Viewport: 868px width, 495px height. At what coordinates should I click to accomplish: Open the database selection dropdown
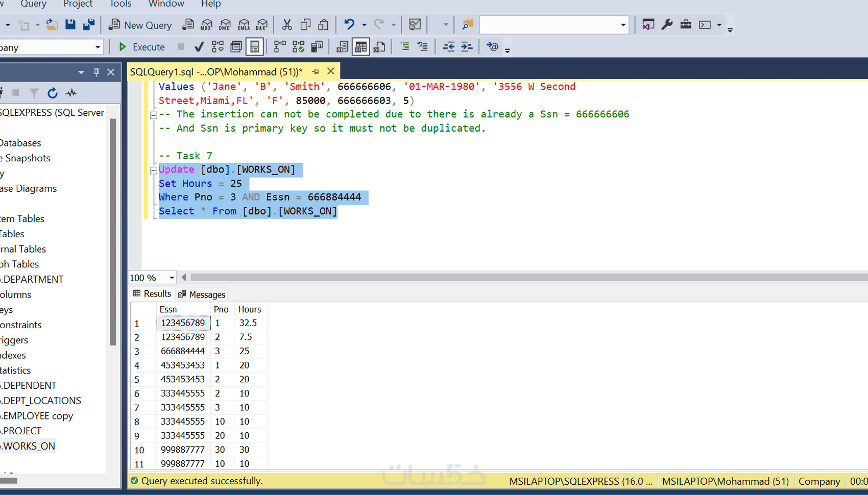coord(98,47)
